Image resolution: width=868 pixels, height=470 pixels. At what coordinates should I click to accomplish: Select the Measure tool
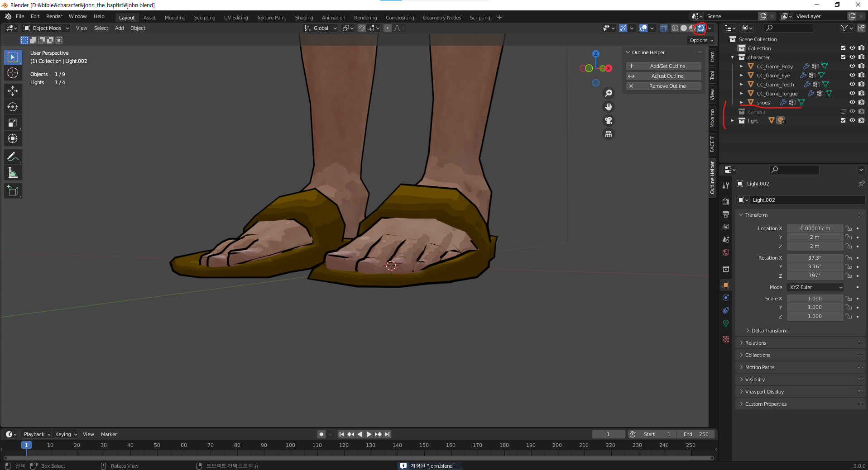click(x=13, y=173)
